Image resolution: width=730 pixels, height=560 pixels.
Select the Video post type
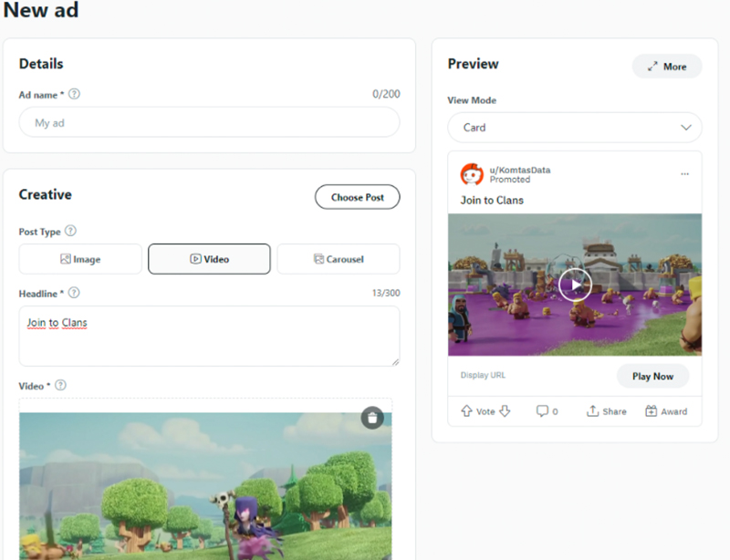tap(209, 259)
